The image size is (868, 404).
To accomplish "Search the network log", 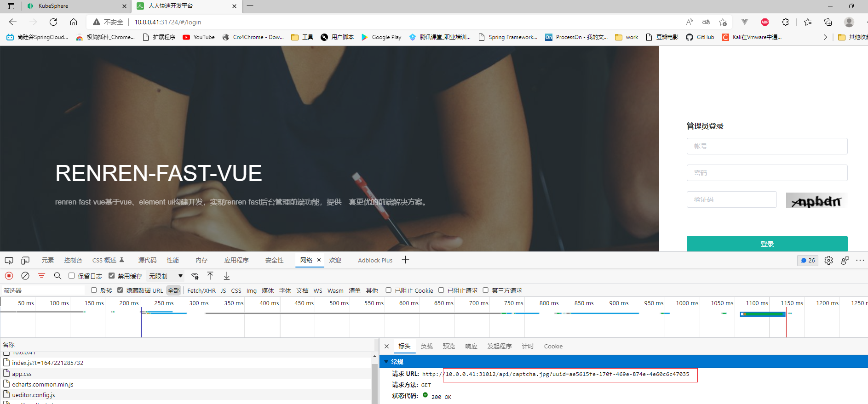I will click(x=57, y=276).
